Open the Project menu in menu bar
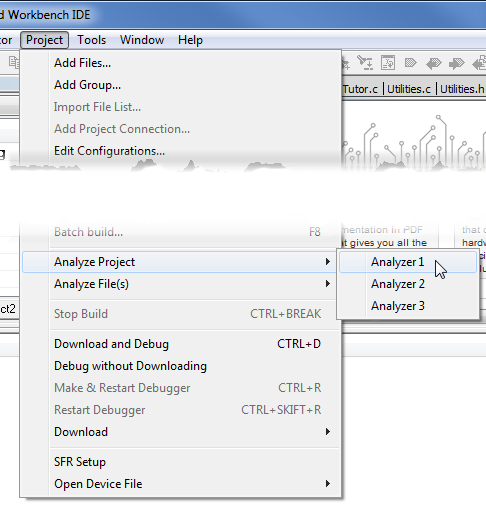Image resolution: width=486 pixels, height=508 pixels. pyautogui.click(x=44, y=40)
